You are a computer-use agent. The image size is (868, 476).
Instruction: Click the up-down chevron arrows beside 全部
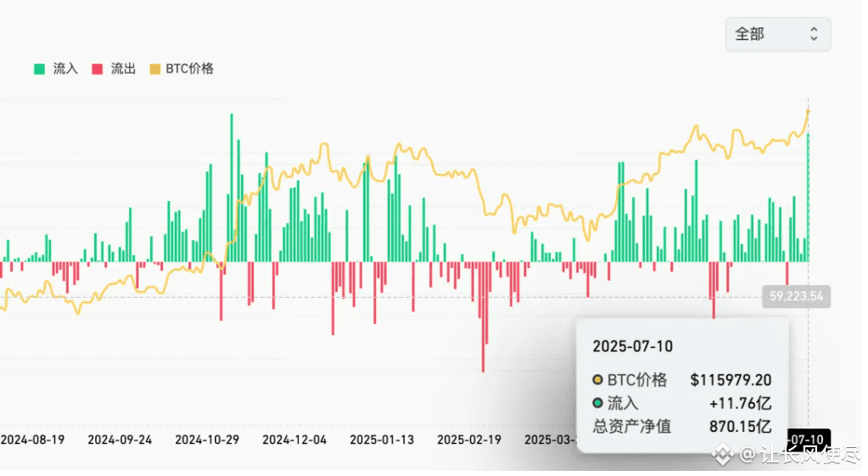[814, 34]
